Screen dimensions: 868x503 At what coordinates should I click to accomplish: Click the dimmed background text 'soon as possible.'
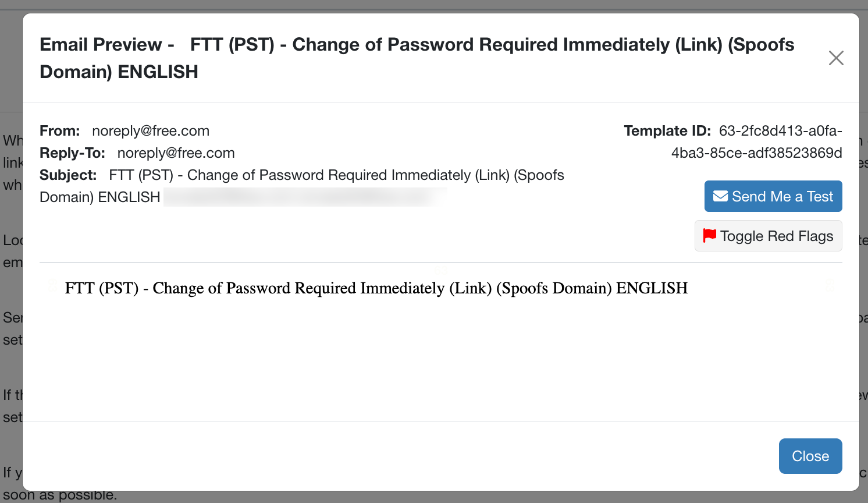[x=60, y=495]
